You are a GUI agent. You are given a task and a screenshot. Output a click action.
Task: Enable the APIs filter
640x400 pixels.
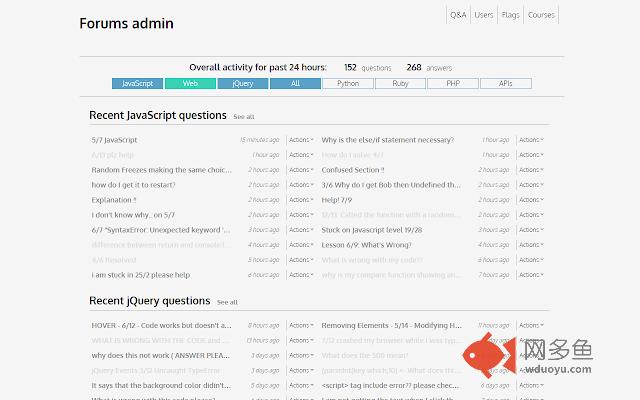pyautogui.click(x=506, y=83)
